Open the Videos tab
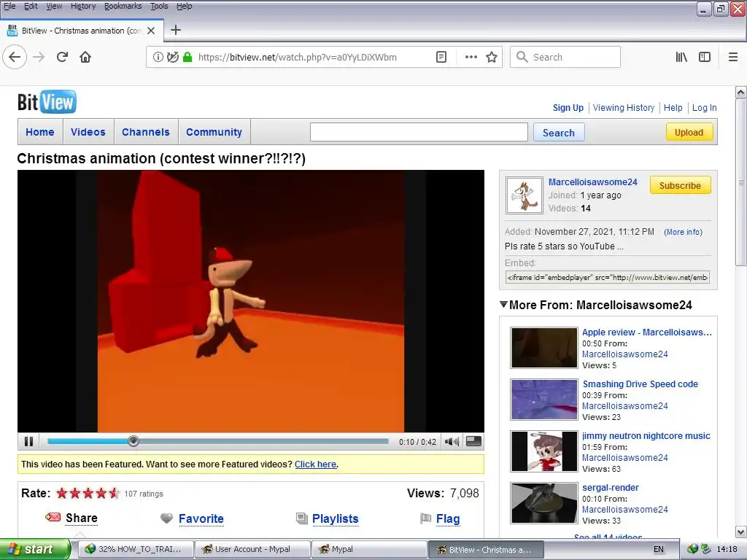This screenshot has width=747, height=560. (x=88, y=132)
